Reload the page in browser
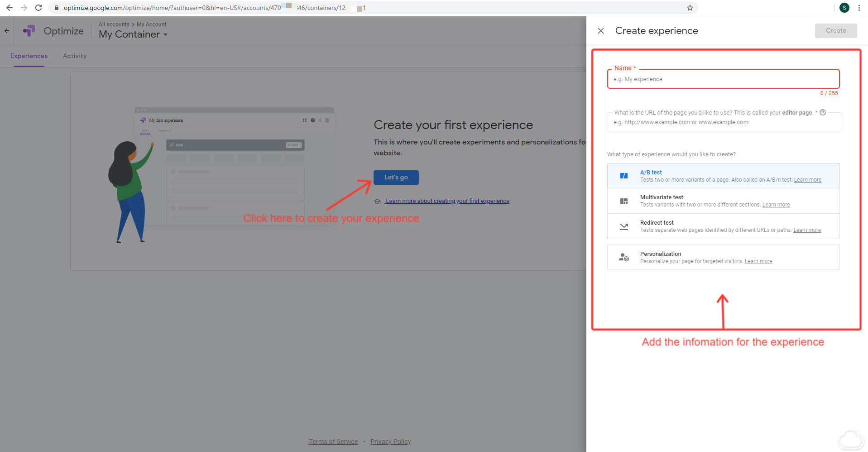This screenshot has width=868, height=452. (38, 8)
